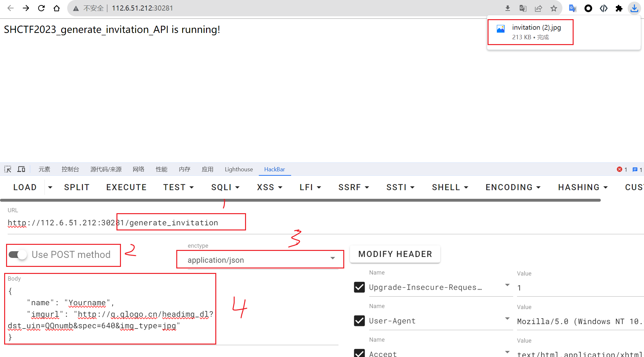Expand the SQLI dropdown menu
Viewport: 644px width, 357px height.
coord(225,187)
